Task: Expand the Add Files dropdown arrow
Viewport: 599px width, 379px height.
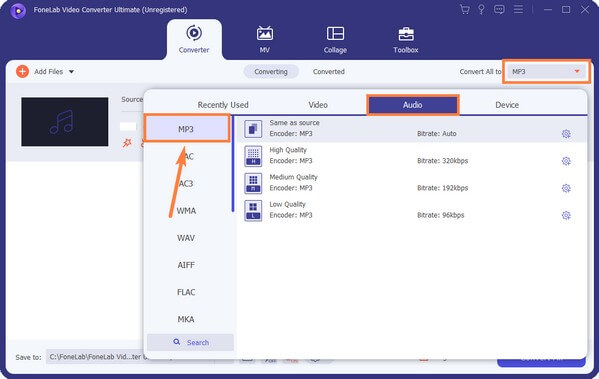Action: [x=71, y=71]
